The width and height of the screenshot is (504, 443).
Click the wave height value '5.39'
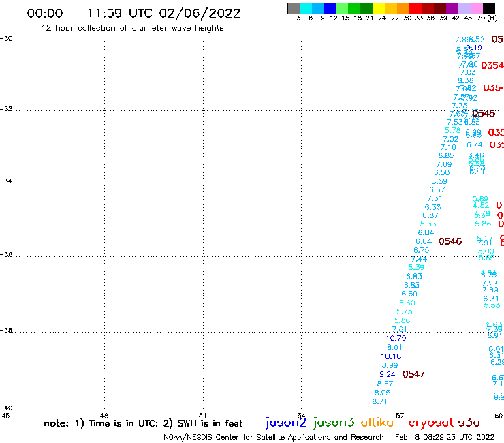coord(416,267)
